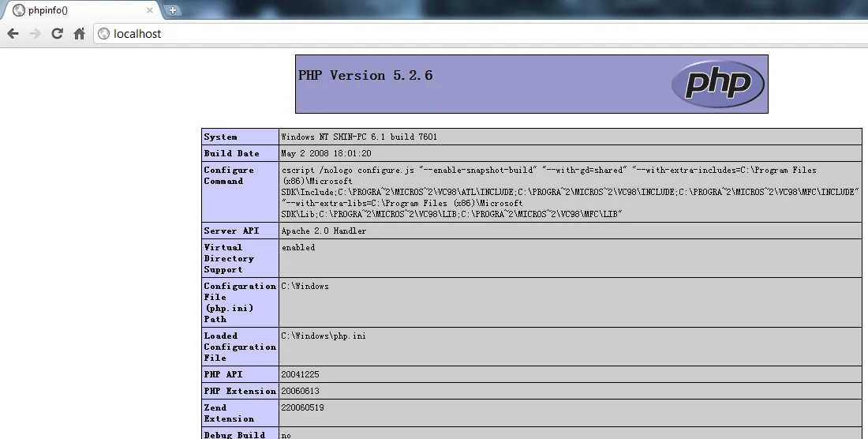Viewport: 868px width, 439px height.
Task: Click the Virtual Directory Support label
Action: 229,258
